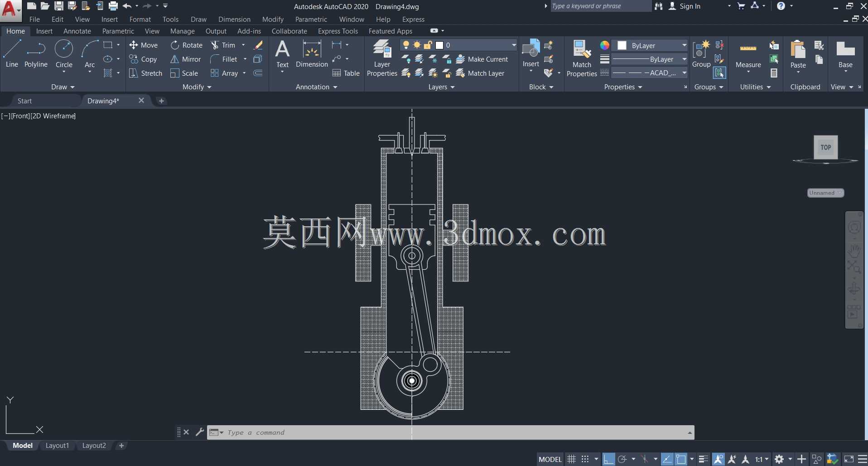Select the Dimension tool
Viewport: 868px width, 466px height.
[x=312, y=54]
